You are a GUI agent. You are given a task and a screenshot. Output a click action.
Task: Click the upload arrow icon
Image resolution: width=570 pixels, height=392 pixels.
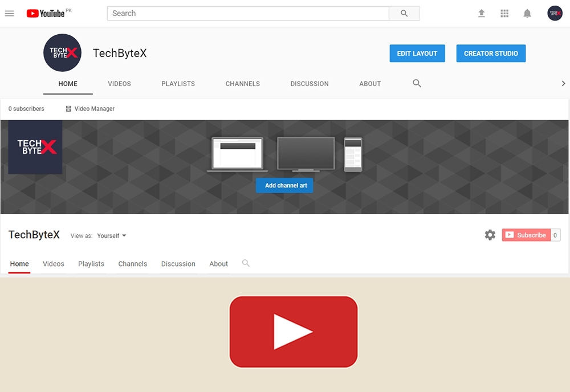tap(481, 13)
